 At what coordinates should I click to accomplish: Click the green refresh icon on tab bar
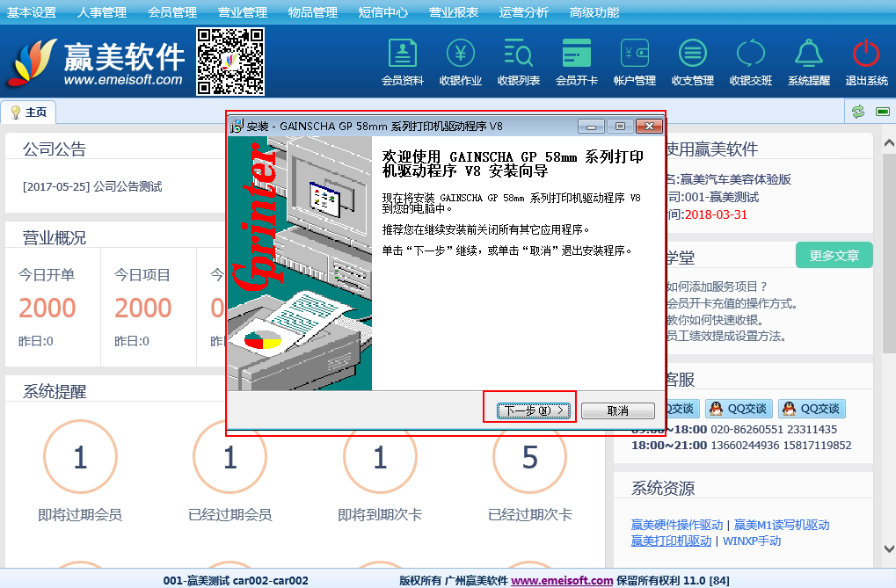(857, 112)
